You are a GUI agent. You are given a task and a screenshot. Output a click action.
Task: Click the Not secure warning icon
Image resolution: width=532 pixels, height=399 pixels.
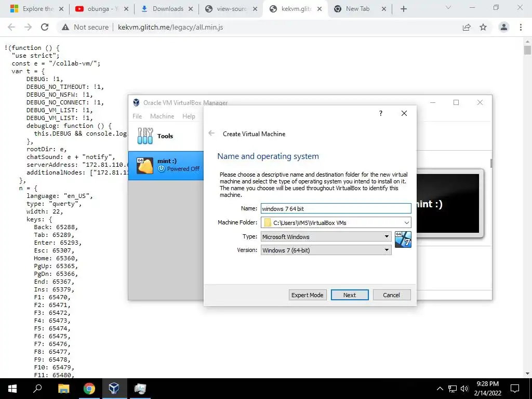tap(65, 27)
